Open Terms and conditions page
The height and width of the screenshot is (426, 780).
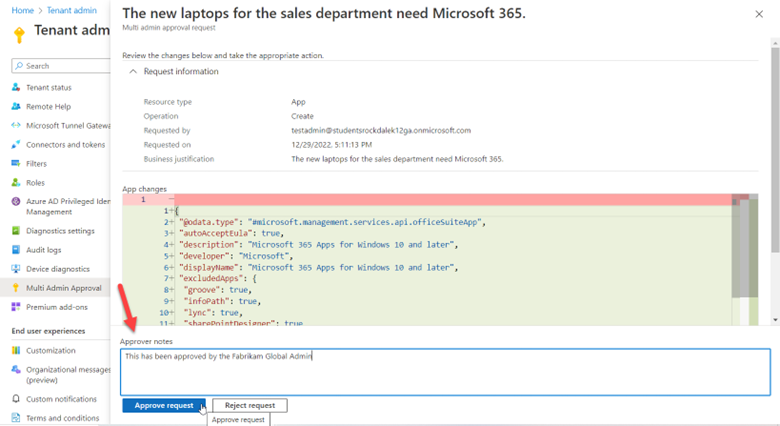coord(63,418)
